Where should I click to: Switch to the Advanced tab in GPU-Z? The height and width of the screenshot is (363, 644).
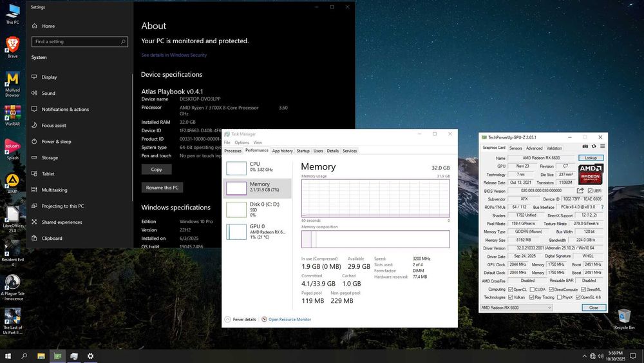pos(535,148)
